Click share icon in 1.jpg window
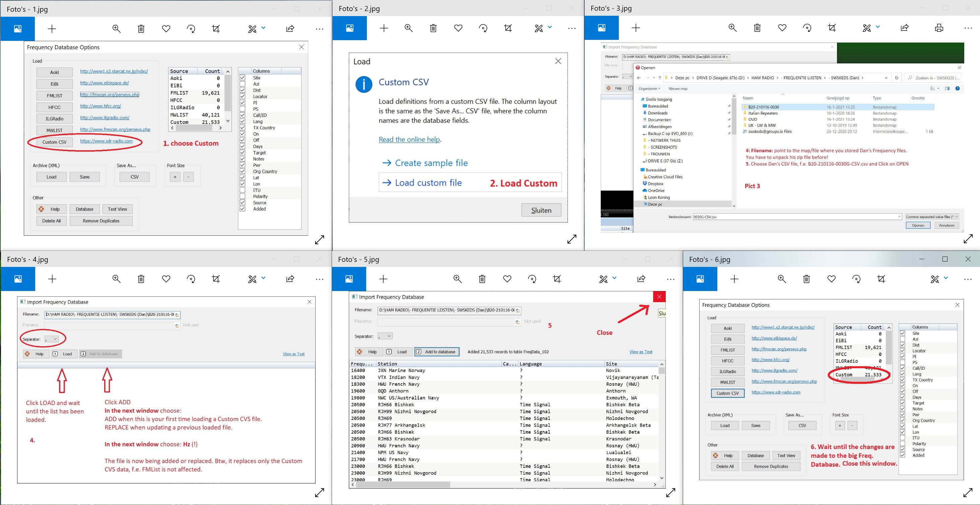Screen dimensions: 980x505 click(x=290, y=28)
